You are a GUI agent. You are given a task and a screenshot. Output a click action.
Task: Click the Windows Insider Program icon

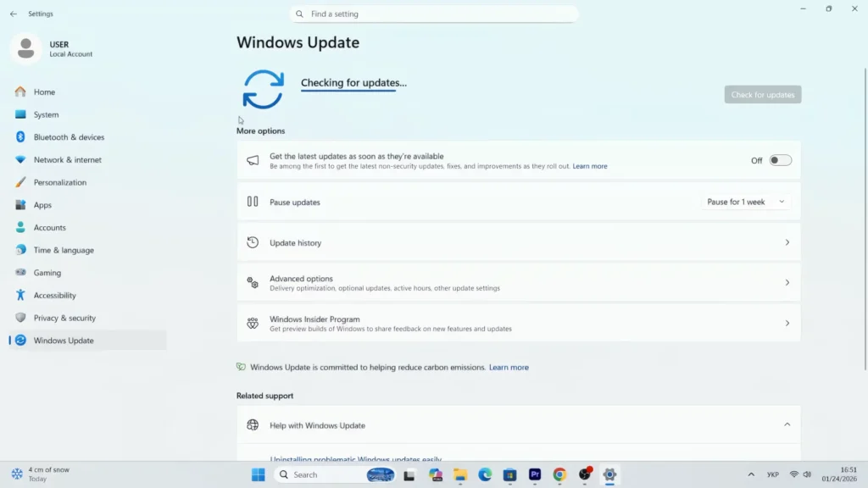(253, 323)
